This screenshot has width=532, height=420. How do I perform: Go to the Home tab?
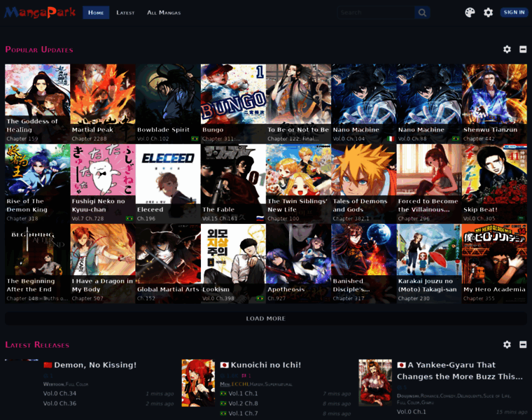click(96, 13)
